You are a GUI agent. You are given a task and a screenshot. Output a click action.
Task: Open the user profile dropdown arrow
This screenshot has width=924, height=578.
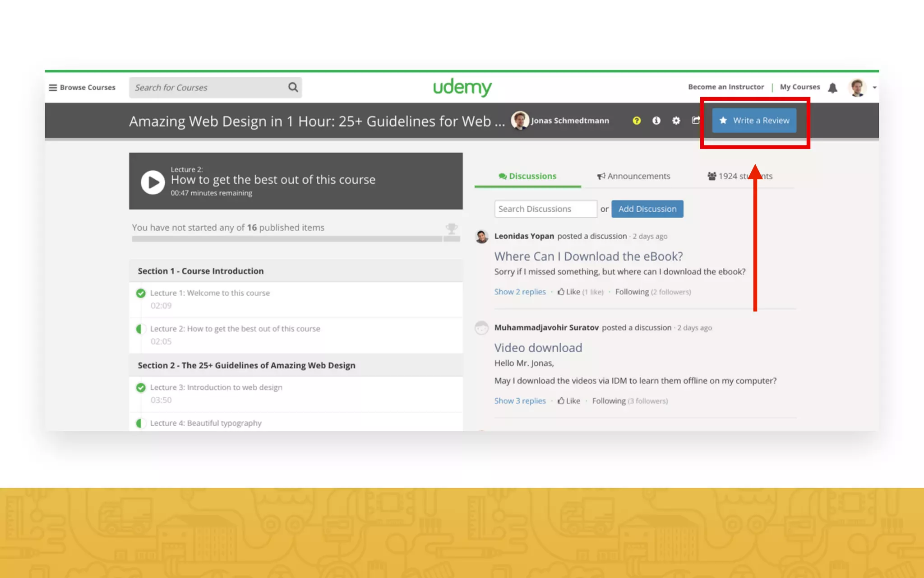point(874,88)
